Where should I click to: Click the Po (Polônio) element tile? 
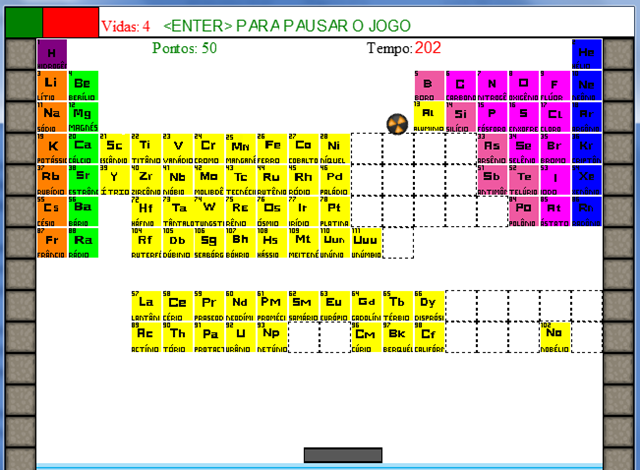(x=523, y=211)
